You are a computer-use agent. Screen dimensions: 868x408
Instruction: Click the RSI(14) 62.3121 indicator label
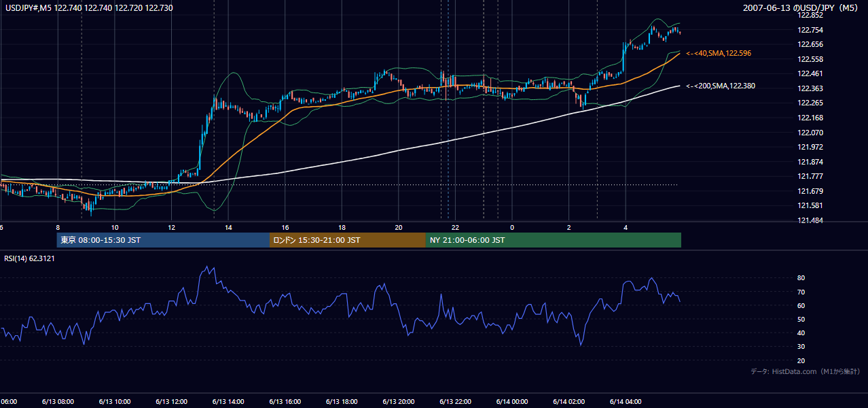click(x=29, y=258)
